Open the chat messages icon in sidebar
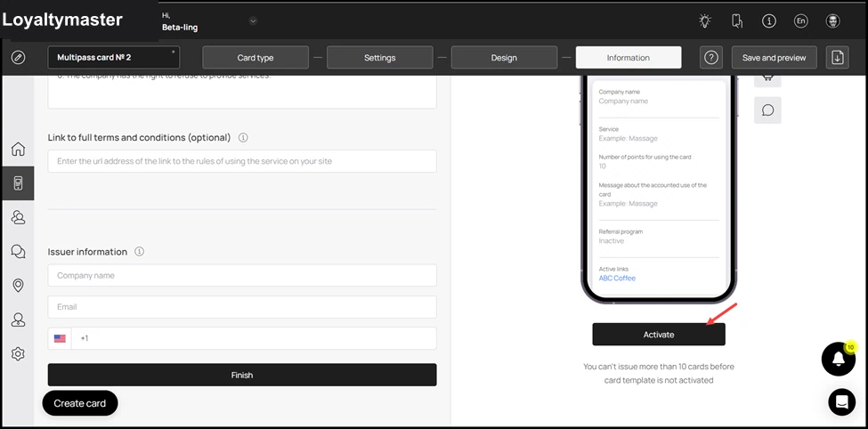Image resolution: width=868 pixels, height=429 pixels. pos(19,251)
